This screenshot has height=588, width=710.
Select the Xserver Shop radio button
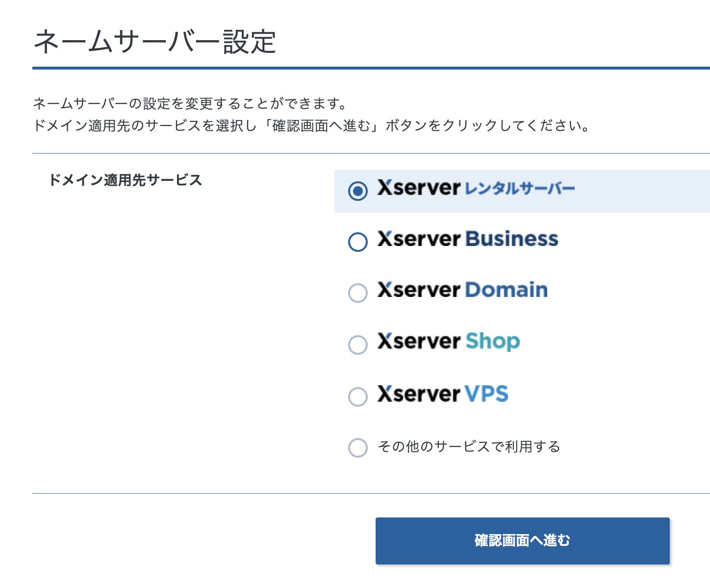click(x=358, y=345)
